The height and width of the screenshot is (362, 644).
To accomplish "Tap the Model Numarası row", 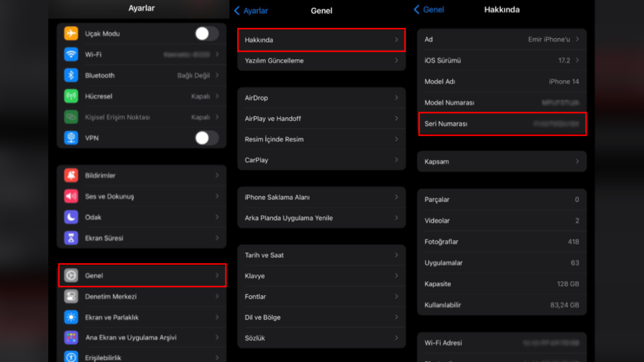I will coord(502,103).
